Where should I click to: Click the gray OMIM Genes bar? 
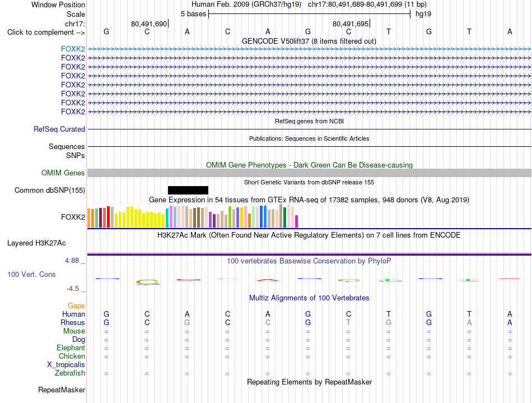309,173
